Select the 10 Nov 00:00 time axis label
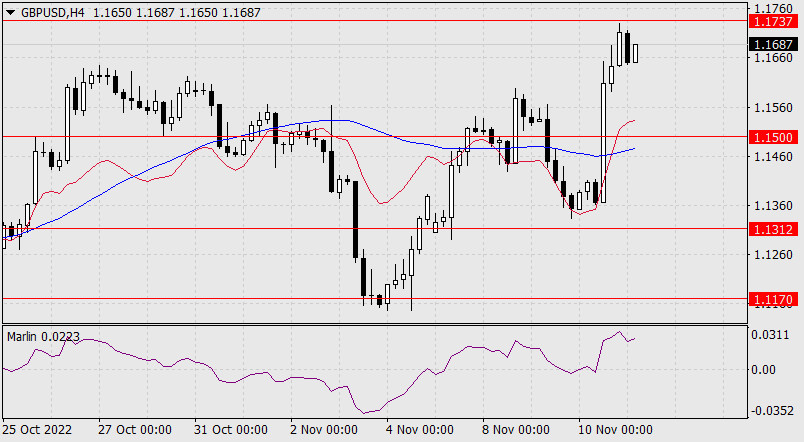The height and width of the screenshot is (442, 804). [x=615, y=430]
